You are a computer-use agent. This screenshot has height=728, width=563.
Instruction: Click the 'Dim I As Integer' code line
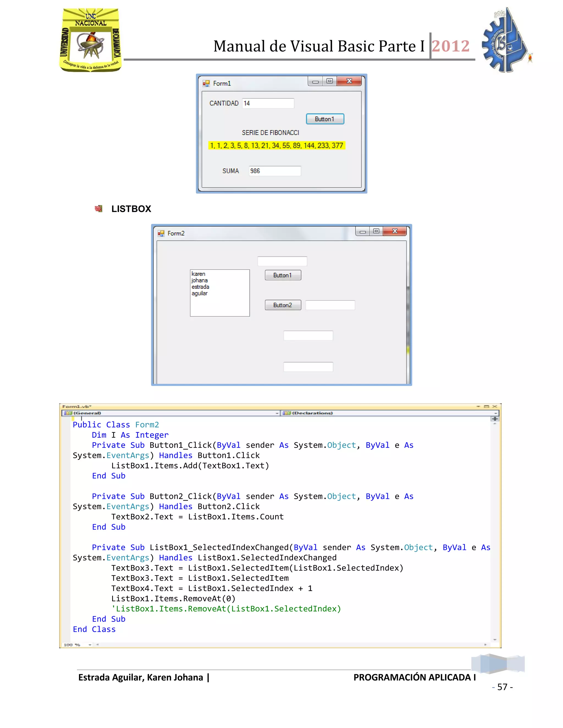point(130,435)
